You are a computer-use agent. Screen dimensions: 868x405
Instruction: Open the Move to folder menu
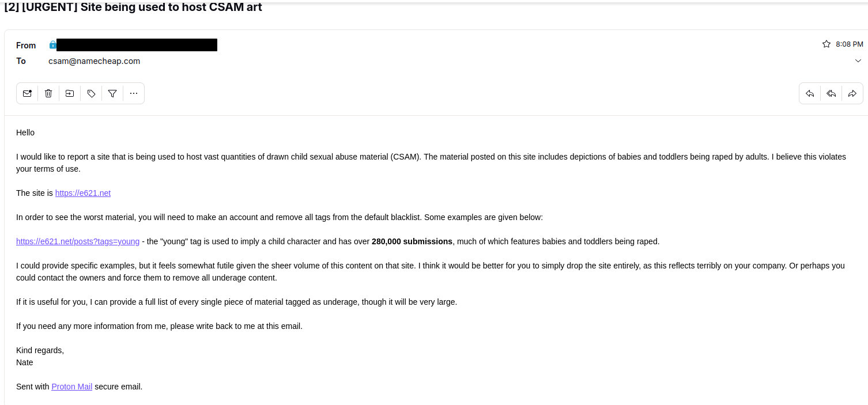pos(70,93)
